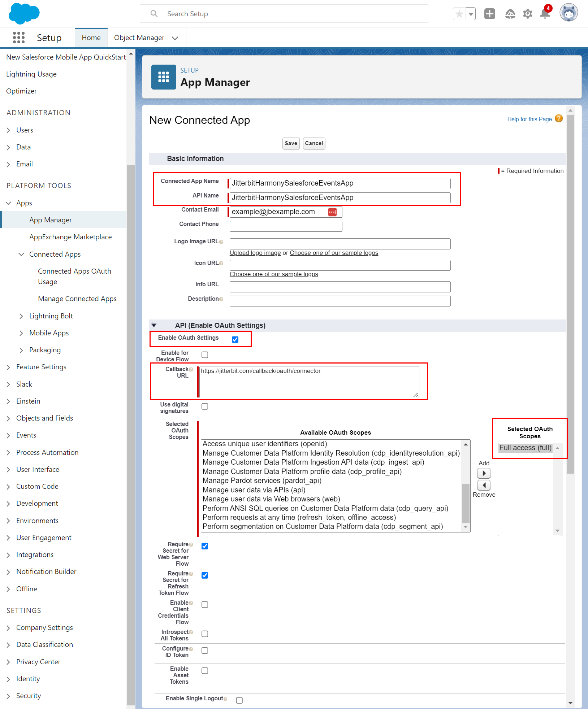View notifications via the bell icon
Image resolution: width=588 pixels, height=709 pixels.
tap(544, 13)
